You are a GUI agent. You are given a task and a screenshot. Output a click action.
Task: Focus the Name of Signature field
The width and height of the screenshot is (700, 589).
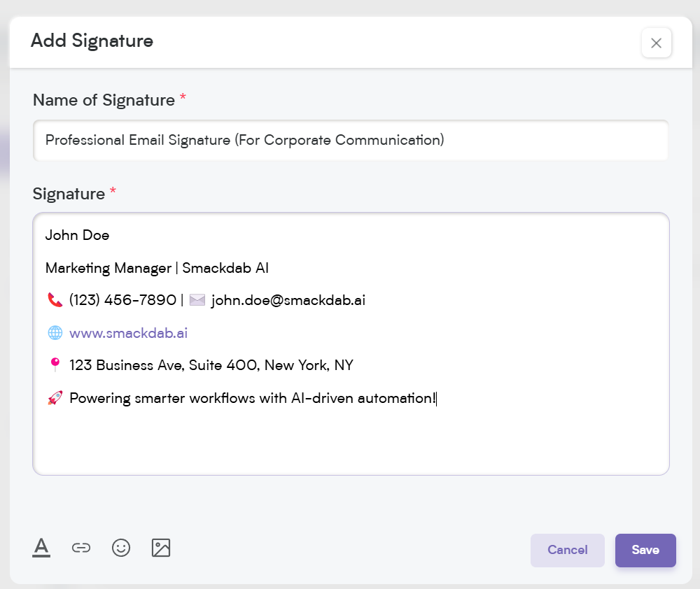tap(351, 140)
